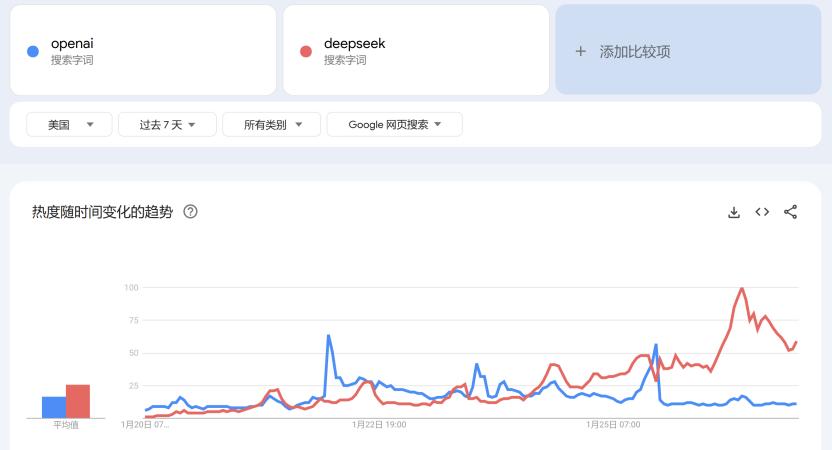Click the embed code icon
The width and height of the screenshot is (832, 450).
[762, 212]
